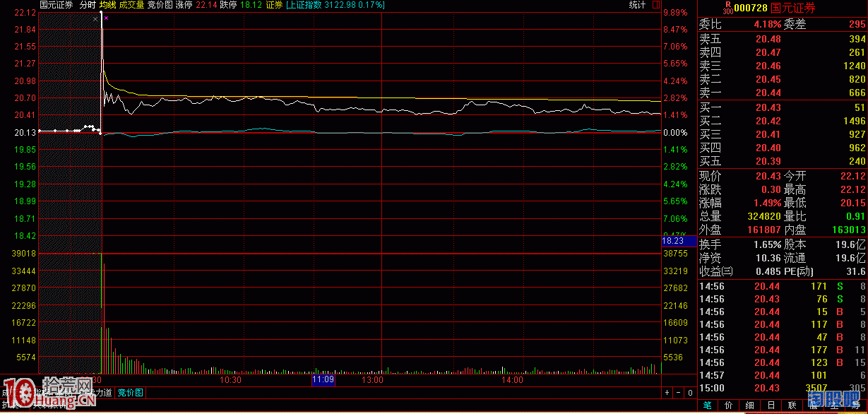Click the 20.13 price label on left axis

pos(25,132)
